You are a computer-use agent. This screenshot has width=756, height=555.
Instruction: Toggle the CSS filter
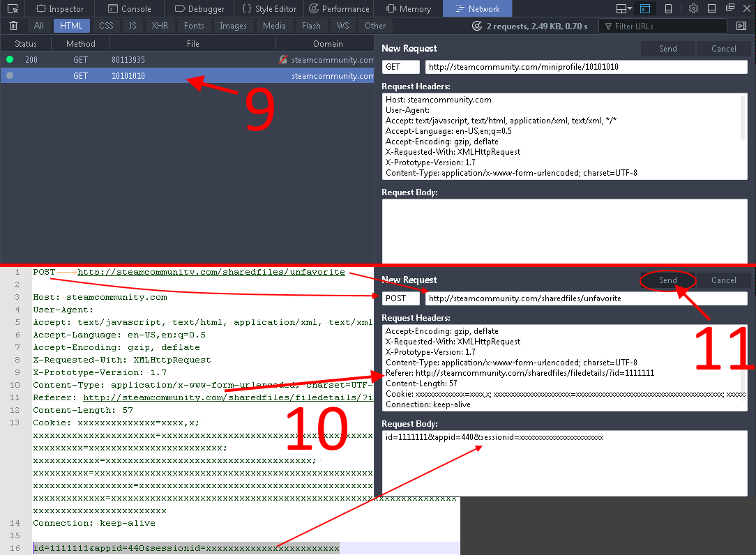106,26
